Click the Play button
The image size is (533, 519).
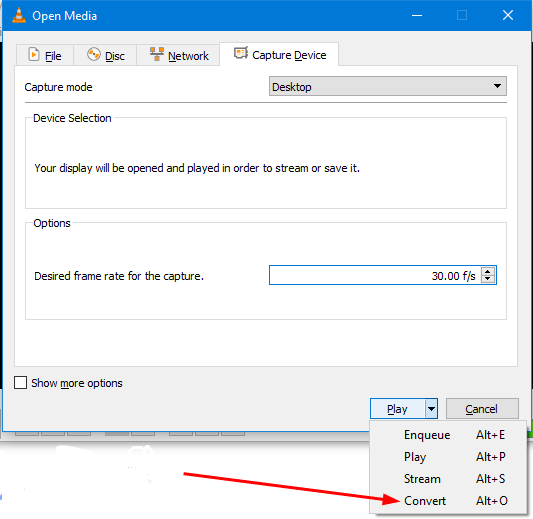tap(397, 409)
